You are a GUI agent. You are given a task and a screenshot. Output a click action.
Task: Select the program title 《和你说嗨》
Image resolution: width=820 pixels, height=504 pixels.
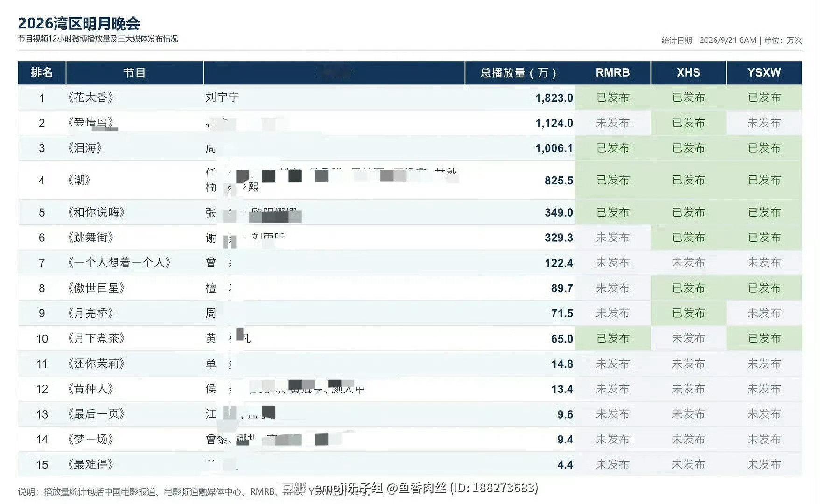tap(96, 212)
